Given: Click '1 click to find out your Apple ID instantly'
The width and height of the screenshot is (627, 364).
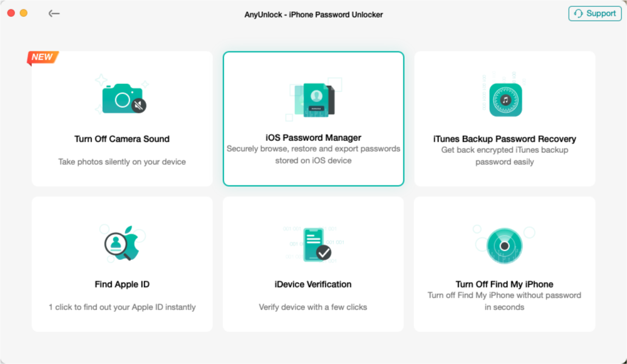Looking at the screenshot, I should 122,307.
